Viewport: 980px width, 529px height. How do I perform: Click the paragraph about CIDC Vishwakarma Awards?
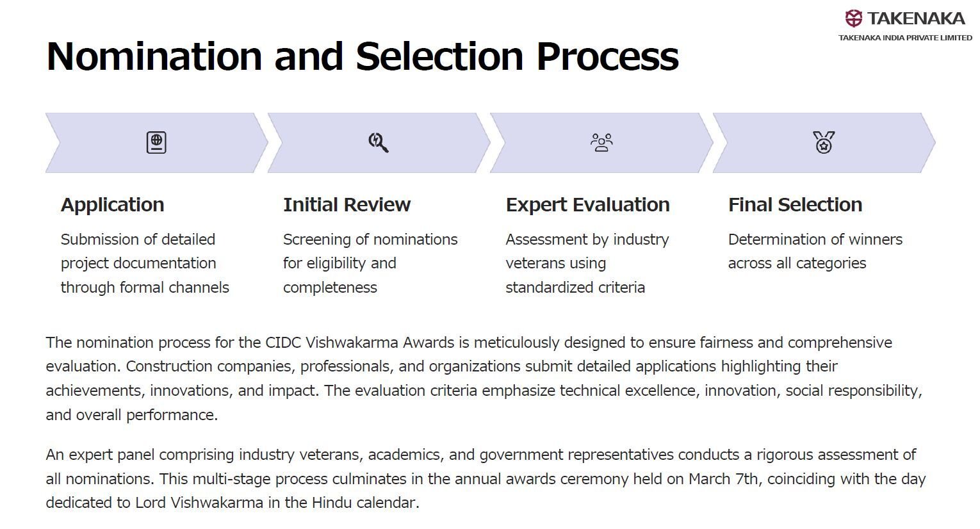coord(484,378)
